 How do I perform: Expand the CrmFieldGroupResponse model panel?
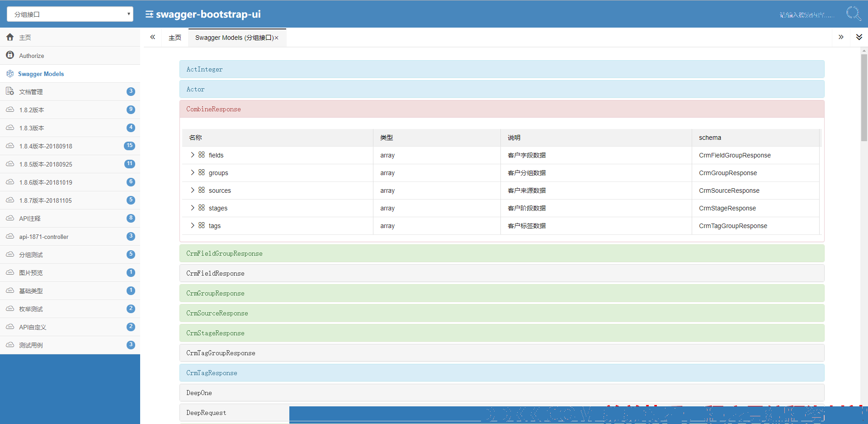[502, 253]
